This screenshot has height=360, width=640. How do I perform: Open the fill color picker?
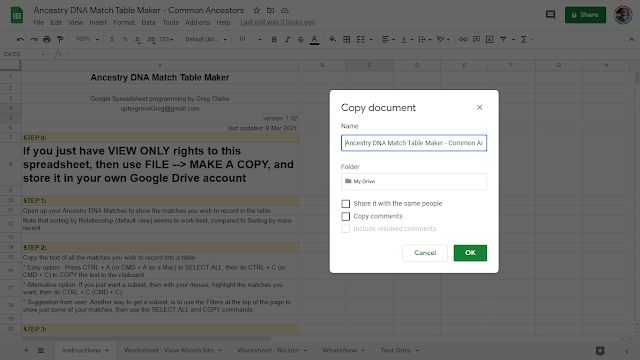(x=333, y=40)
